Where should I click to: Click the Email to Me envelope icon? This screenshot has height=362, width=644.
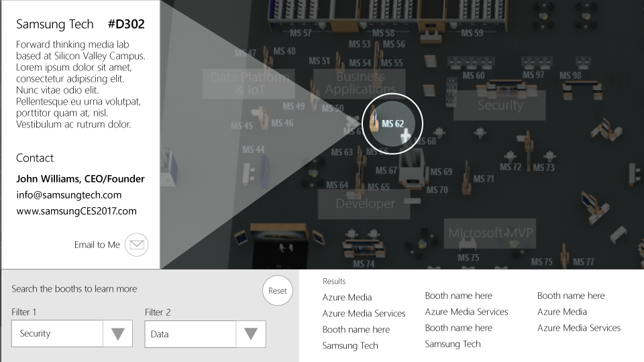[137, 245]
